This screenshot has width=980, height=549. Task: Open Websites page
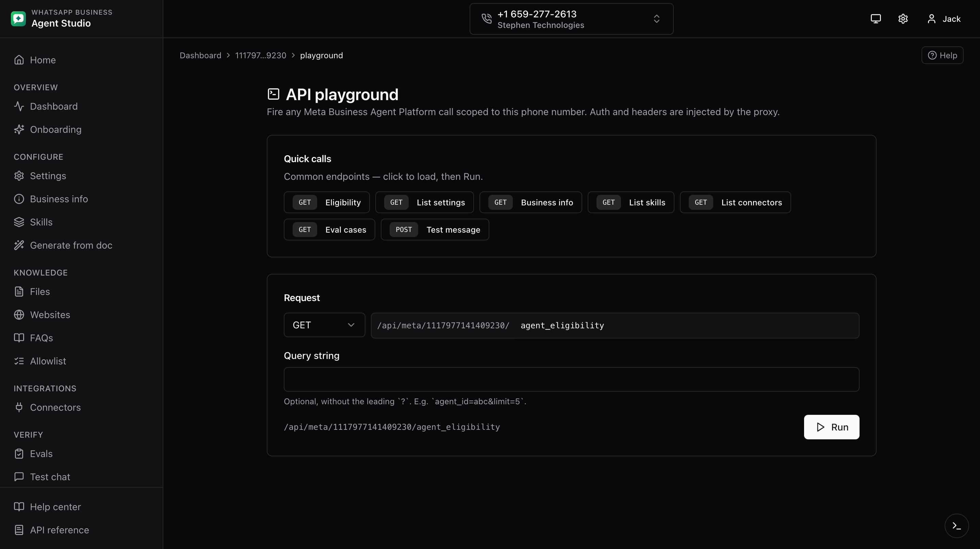pos(81,315)
